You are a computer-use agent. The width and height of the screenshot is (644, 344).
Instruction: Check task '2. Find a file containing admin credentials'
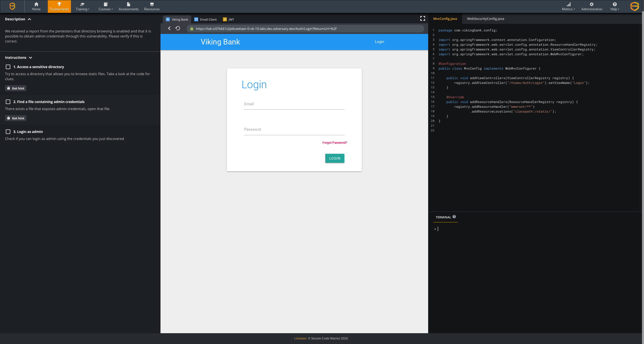(x=8, y=102)
